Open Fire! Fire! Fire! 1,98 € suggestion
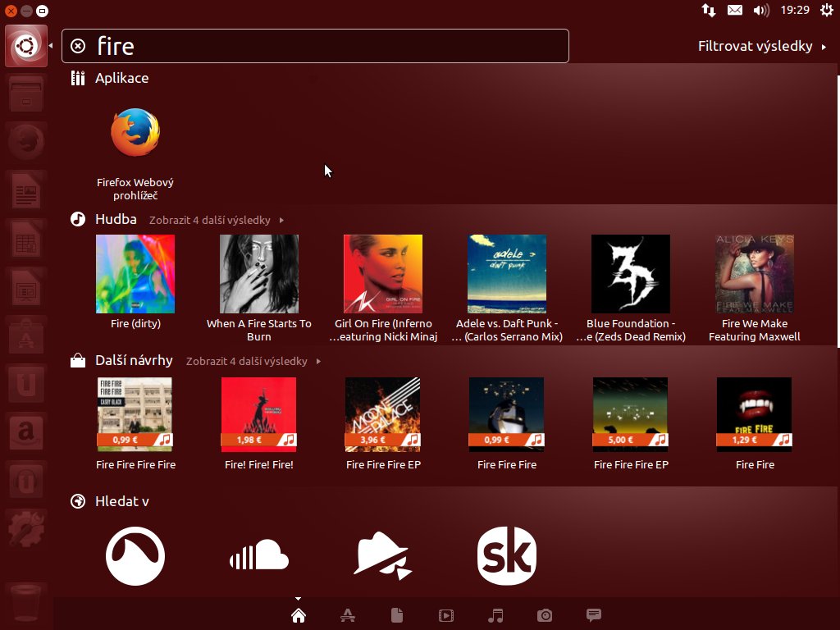Image resolution: width=840 pixels, height=630 pixels. pos(258,424)
